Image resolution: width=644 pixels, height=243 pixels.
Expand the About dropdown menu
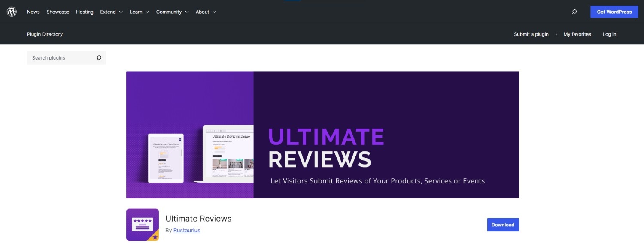pyautogui.click(x=206, y=12)
